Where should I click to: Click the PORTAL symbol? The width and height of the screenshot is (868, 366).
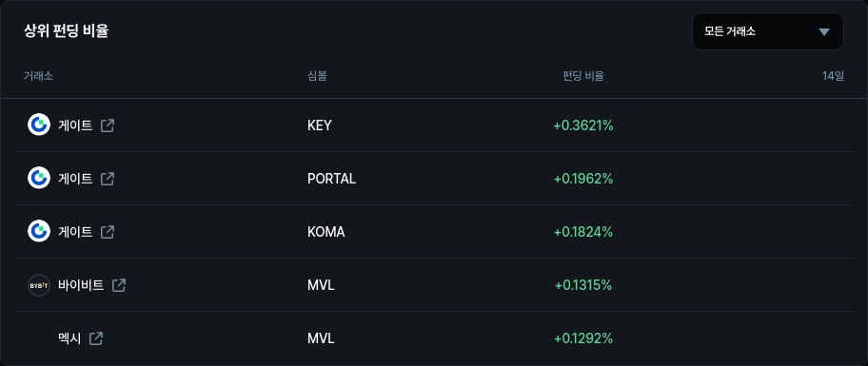pyautogui.click(x=331, y=179)
